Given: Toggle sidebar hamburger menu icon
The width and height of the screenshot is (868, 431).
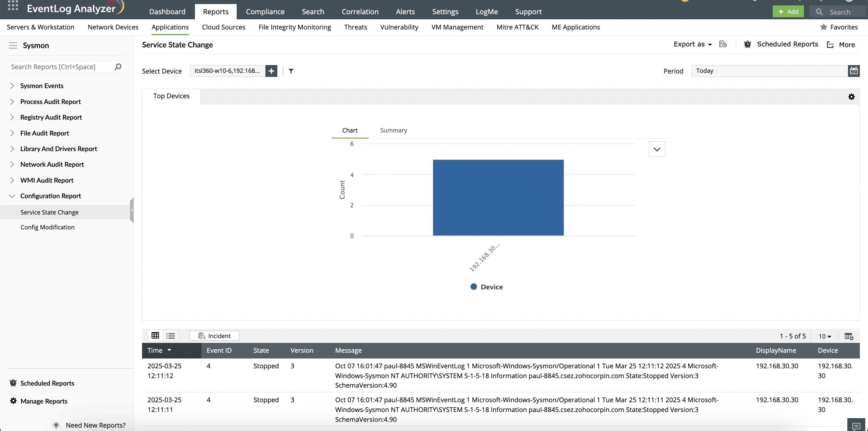Looking at the screenshot, I should click(x=13, y=45).
